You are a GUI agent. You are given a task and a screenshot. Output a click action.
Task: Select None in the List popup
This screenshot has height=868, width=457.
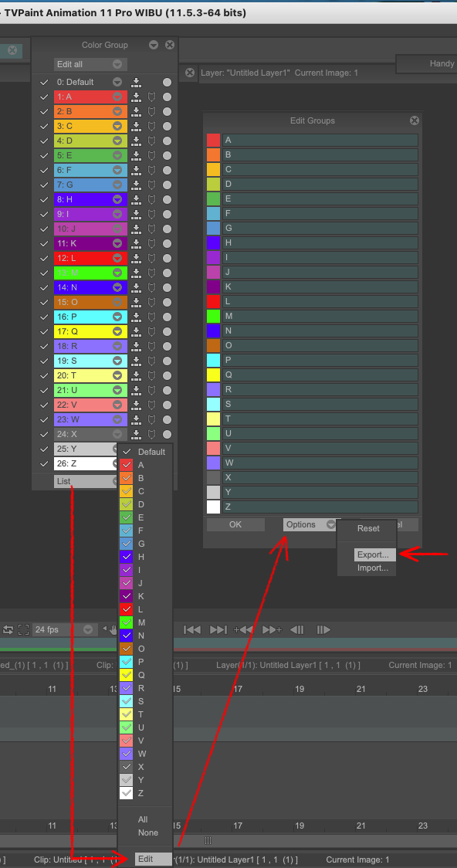click(147, 832)
